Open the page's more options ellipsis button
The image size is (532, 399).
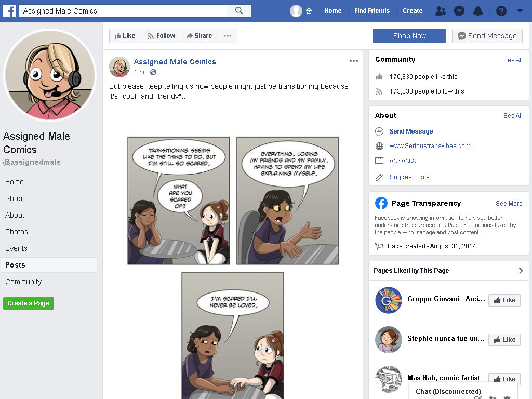228,36
